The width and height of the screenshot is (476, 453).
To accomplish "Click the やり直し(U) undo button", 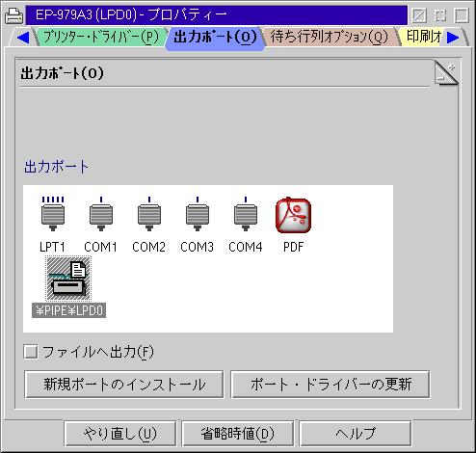I will point(120,434).
